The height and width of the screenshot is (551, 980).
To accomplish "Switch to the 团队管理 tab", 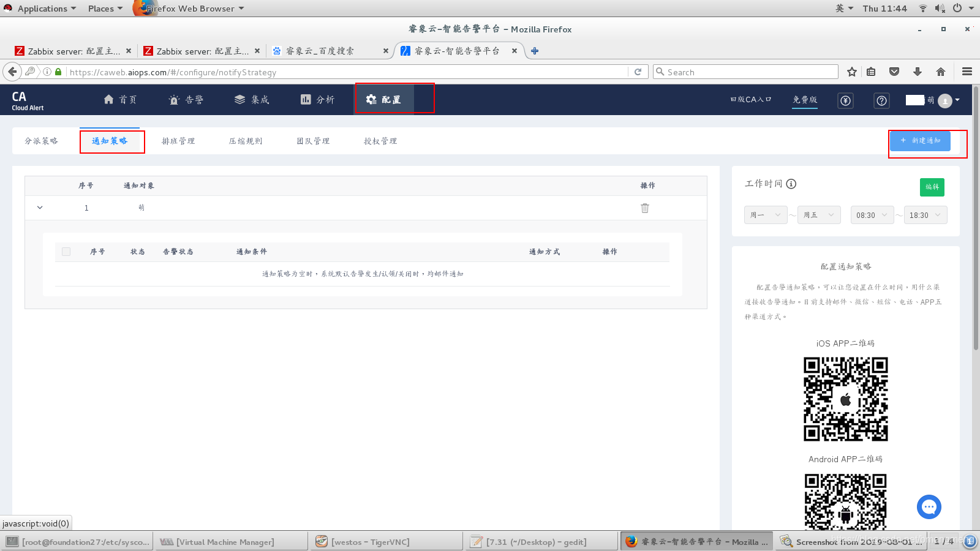I will click(313, 141).
